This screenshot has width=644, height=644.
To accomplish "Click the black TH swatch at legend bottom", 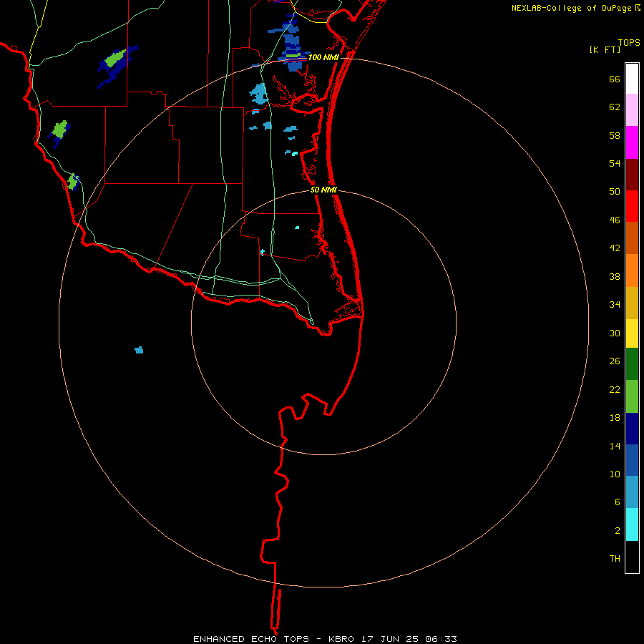I will (x=632, y=557).
